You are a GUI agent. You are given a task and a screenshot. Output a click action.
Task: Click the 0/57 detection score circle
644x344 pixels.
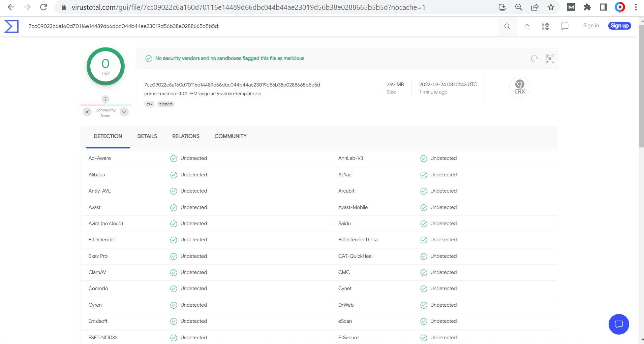click(x=105, y=67)
